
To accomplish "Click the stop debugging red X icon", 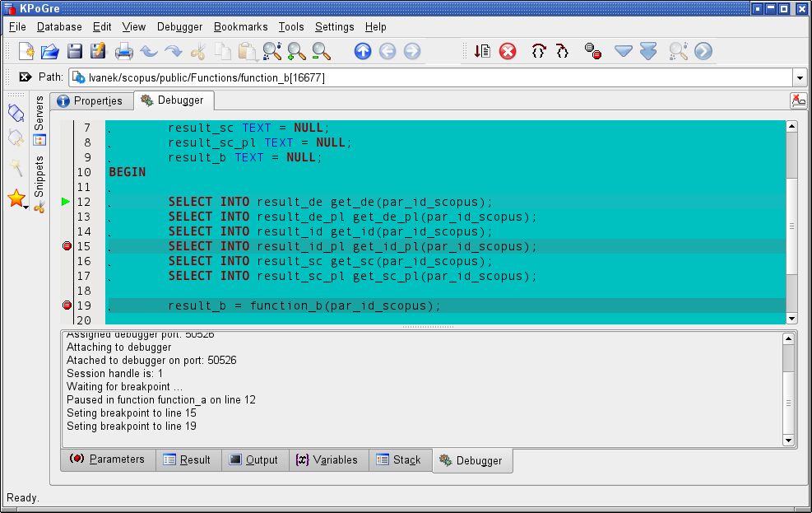I will click(508, 52).
